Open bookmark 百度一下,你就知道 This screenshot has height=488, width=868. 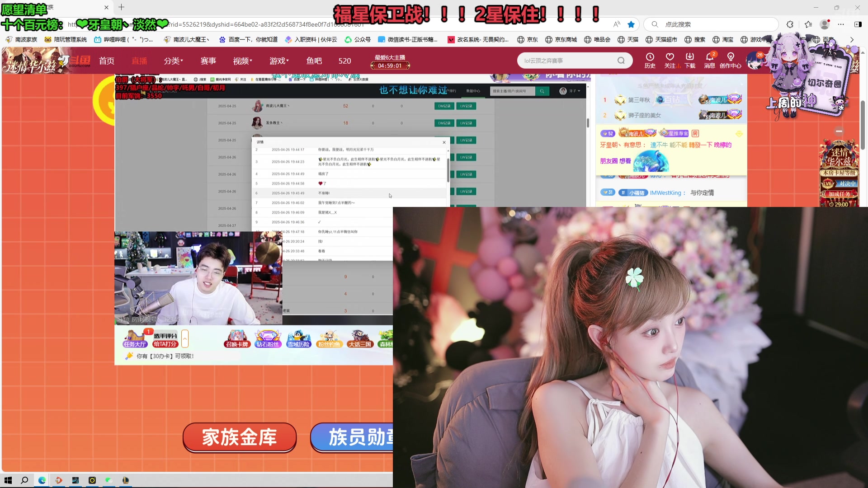click(x=248, y=40)
